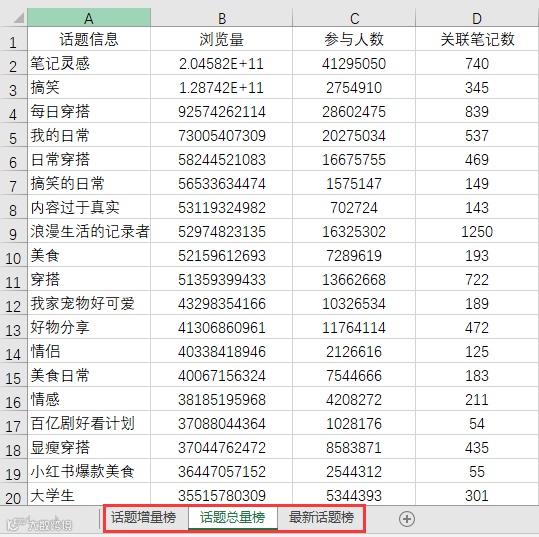Click the select-all corner triangle

(19, 18)
